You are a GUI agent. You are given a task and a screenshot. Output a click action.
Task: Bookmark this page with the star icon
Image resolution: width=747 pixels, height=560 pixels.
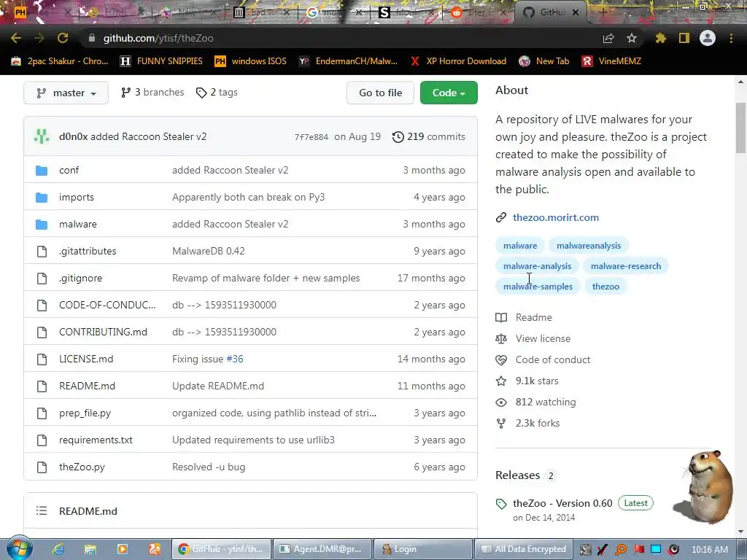pyautogui.click(x=632, y=38)
